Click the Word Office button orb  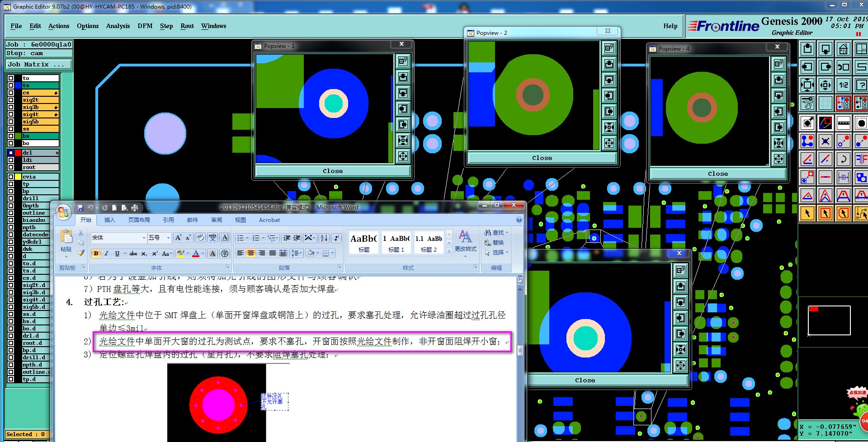pyautogui.click(x=64, y=212)
